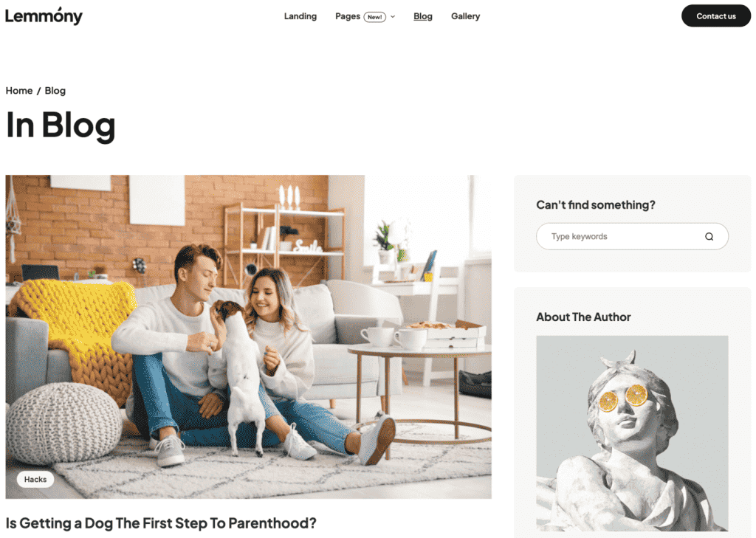Select the Blog breadcrumb link

(55, 91)
